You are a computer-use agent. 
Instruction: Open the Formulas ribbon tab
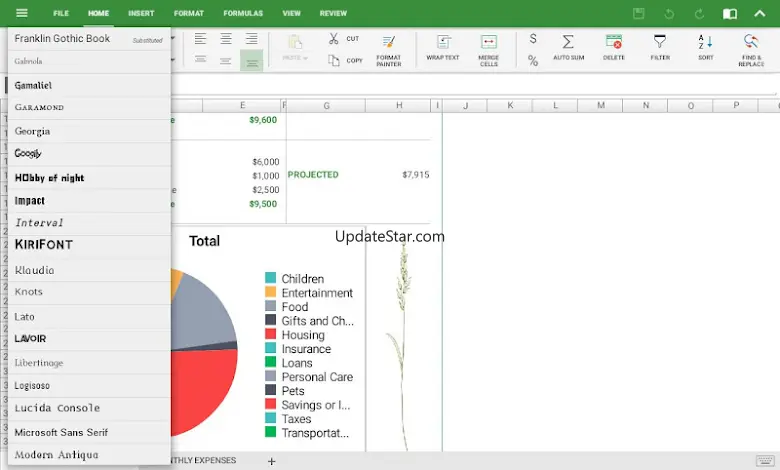[243, 14]
